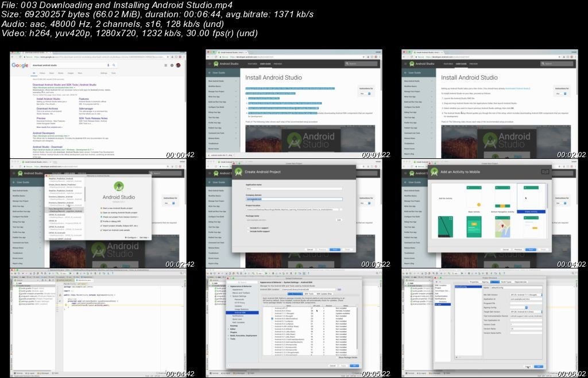Click Previous in Add an Activity dialog
588x378 pixels.
tap(519, 250)
